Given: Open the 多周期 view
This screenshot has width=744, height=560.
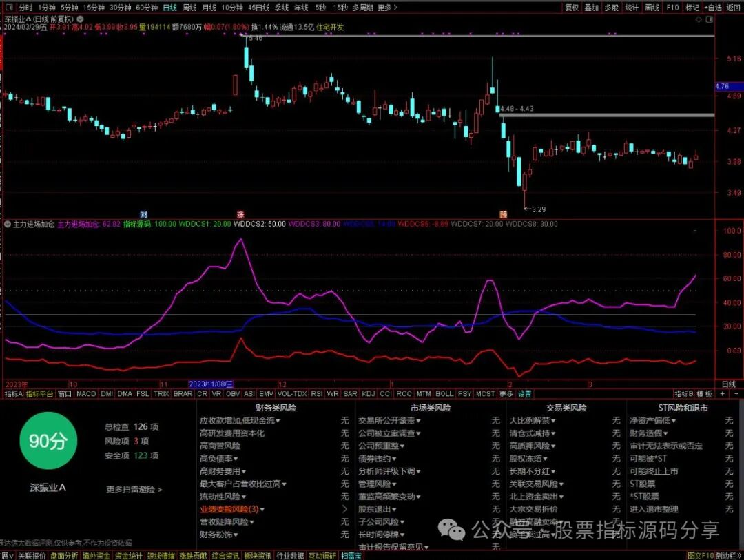Looking at the screenshot, I should click(x=362, y=8).
